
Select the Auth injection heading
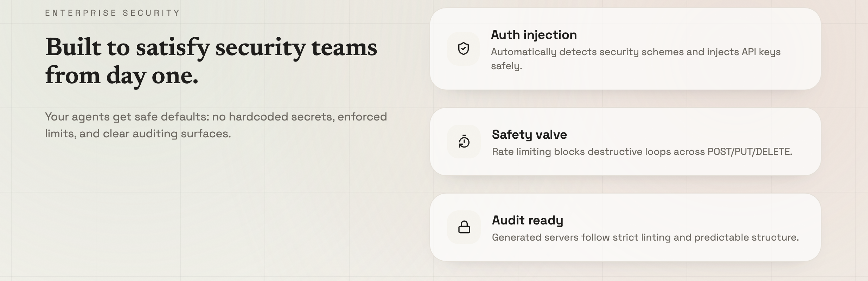[534, 35]
